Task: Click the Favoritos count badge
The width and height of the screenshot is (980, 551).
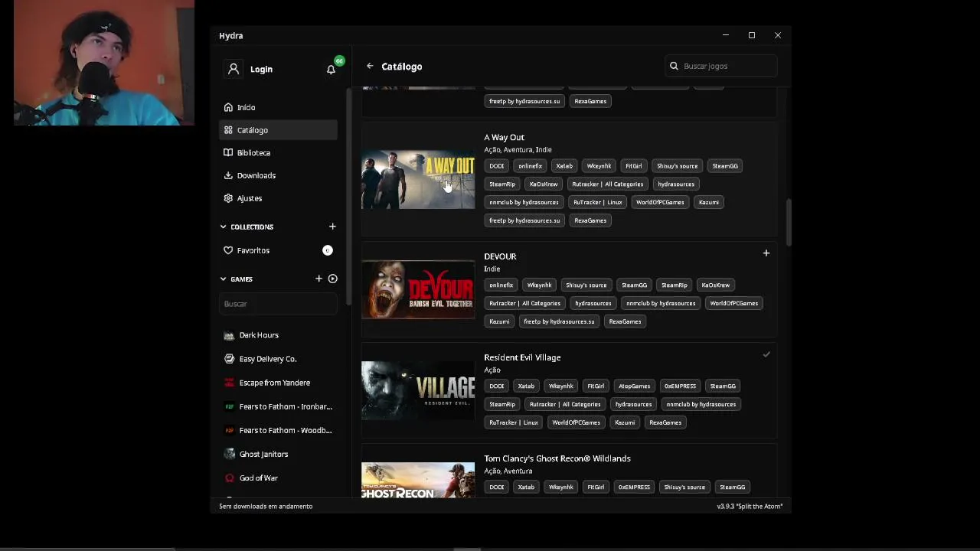Action: coord(327,250)
